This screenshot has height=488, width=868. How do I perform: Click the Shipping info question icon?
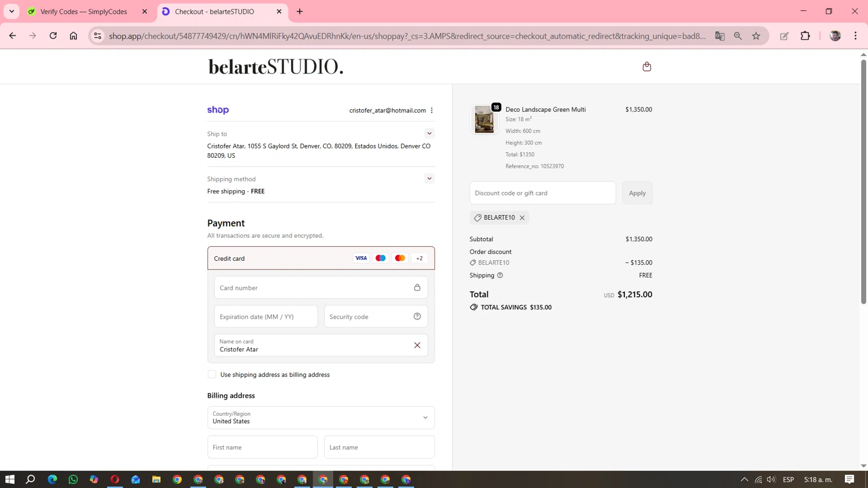click(x=501, y=275)
